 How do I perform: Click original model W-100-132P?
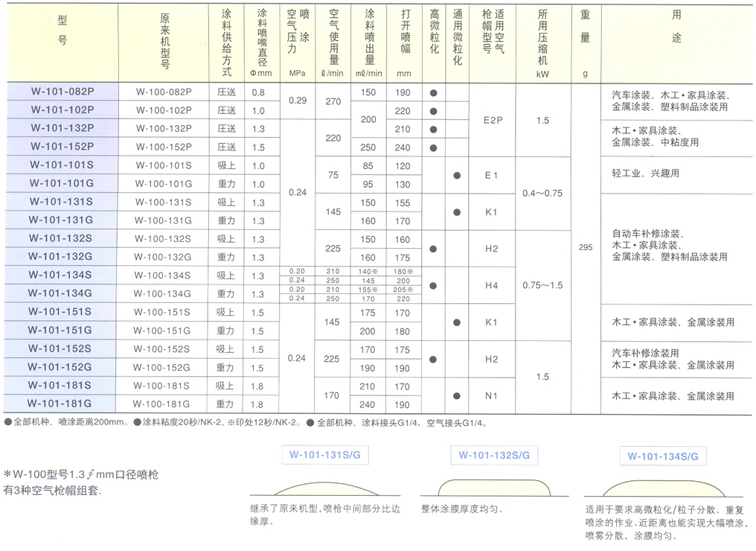164,128
